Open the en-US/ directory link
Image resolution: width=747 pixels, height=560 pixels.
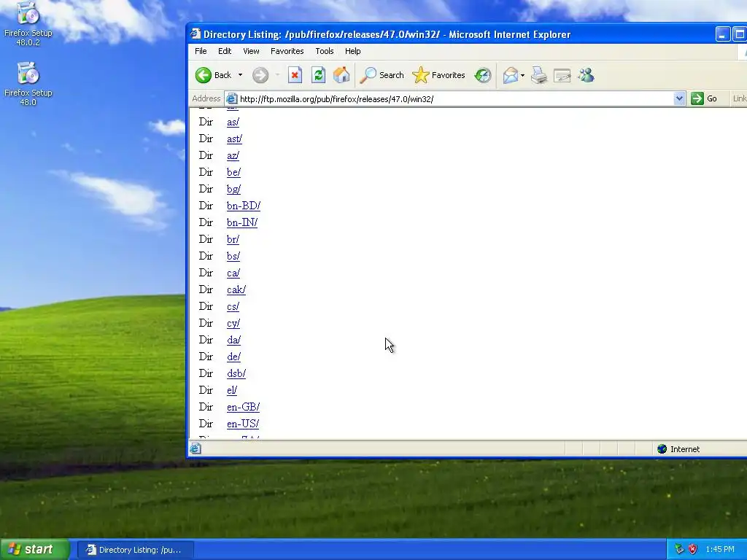(x=243, y=424)
